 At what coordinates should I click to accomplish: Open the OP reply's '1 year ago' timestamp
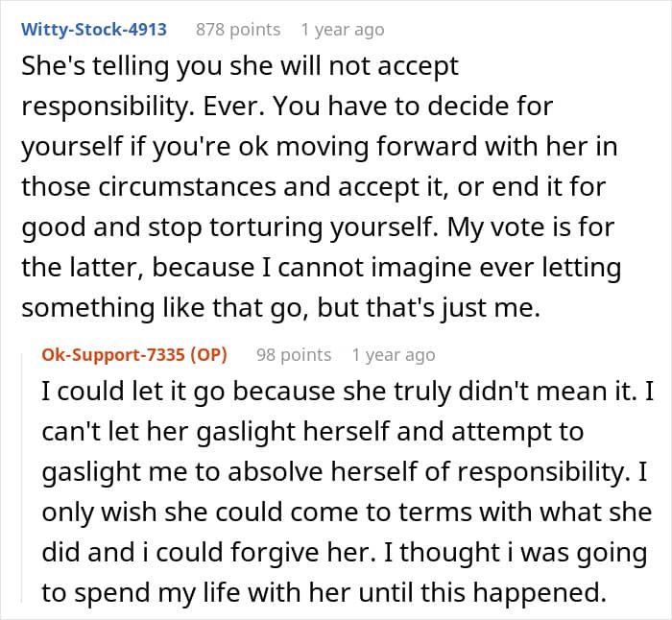[394, 355]
